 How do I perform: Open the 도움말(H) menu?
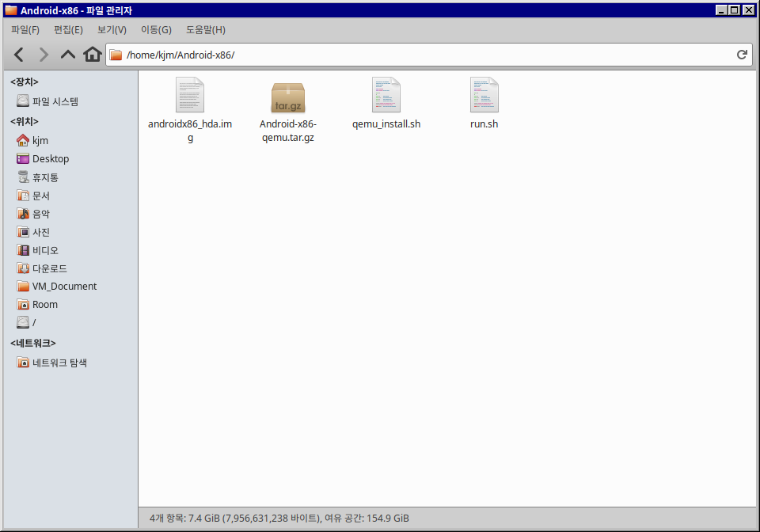tap(206, 30)
